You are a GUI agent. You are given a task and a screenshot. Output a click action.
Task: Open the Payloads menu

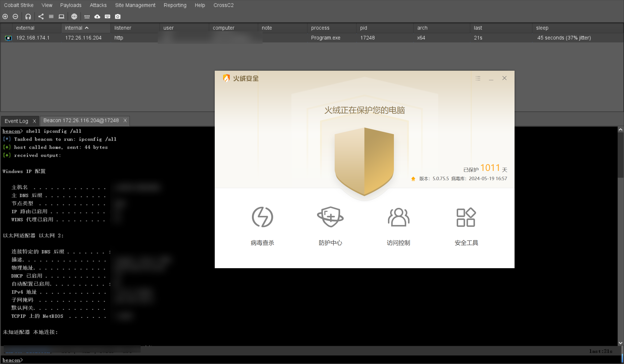(71, 5)
